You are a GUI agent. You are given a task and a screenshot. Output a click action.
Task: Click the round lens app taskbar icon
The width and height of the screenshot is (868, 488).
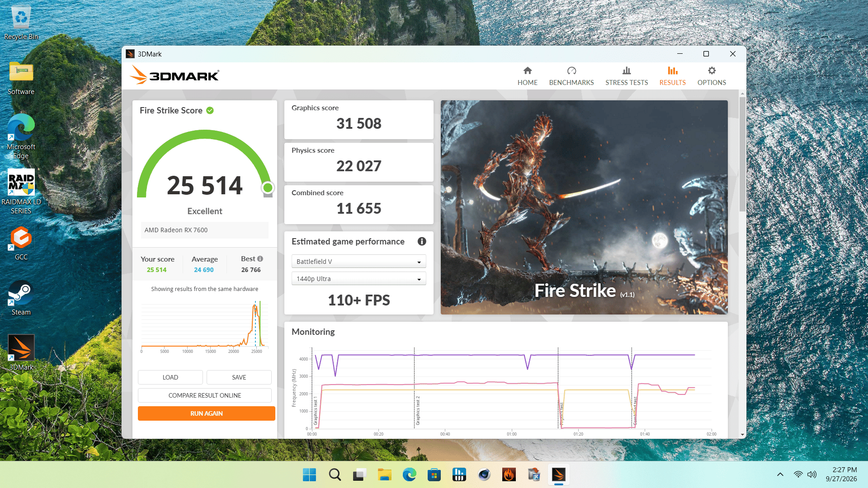click(x=484, y=474)
